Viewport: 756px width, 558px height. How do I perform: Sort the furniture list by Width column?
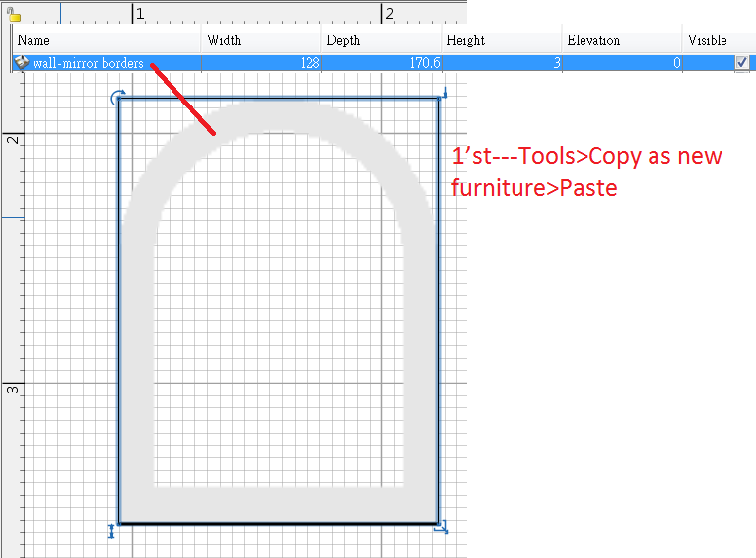click(x=261, y=40)
